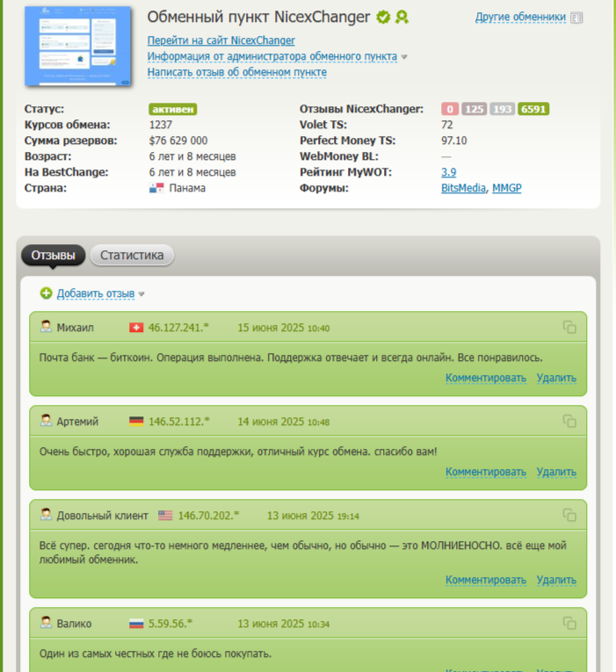Click the IP address 146.52.112.*
Screen dimensions: 616x672
[178, 422]
